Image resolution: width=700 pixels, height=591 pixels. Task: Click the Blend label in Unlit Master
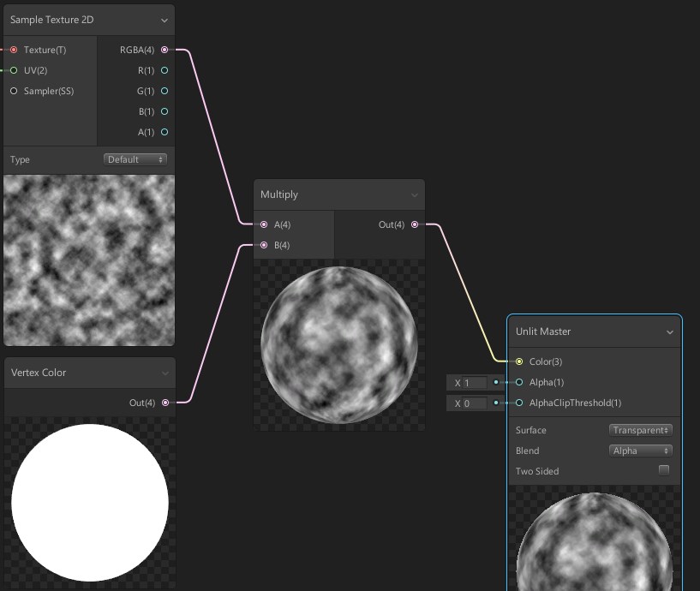(x=527, y=451)
